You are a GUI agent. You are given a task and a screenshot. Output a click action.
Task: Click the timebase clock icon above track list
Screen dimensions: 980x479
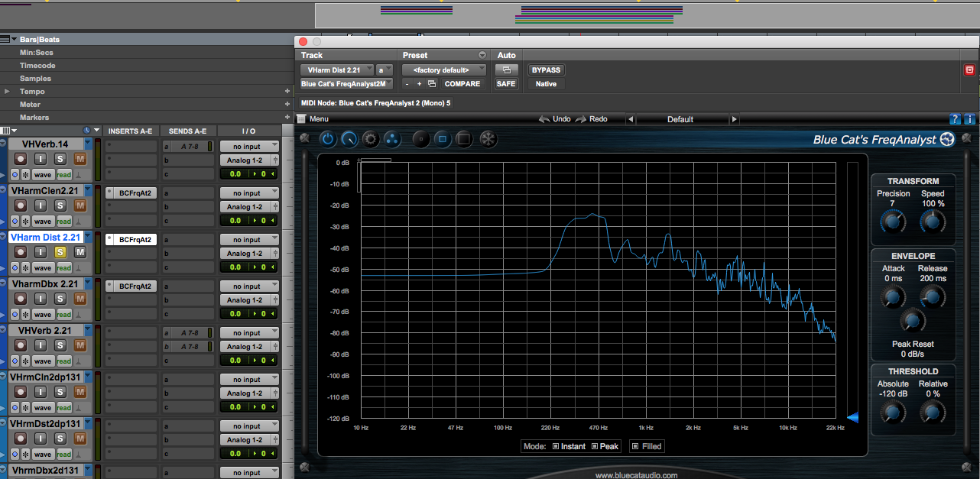86,131
